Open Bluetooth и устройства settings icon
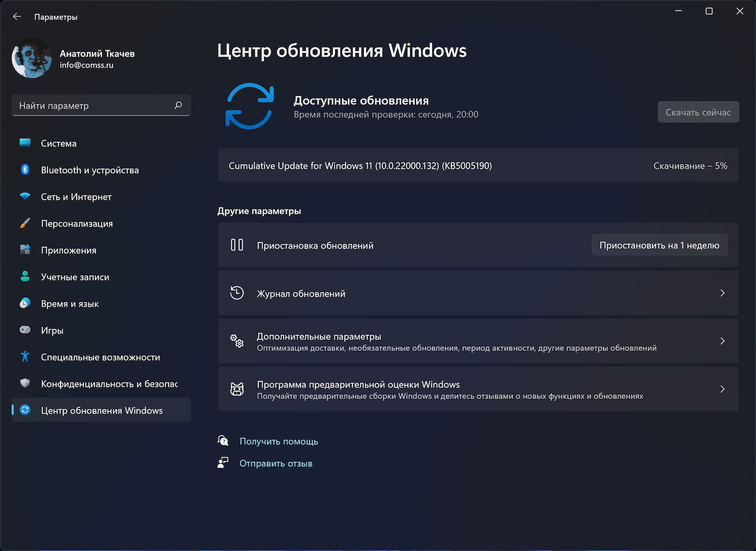The width and height of the screenshot is (756, 551). click(25, 170)
